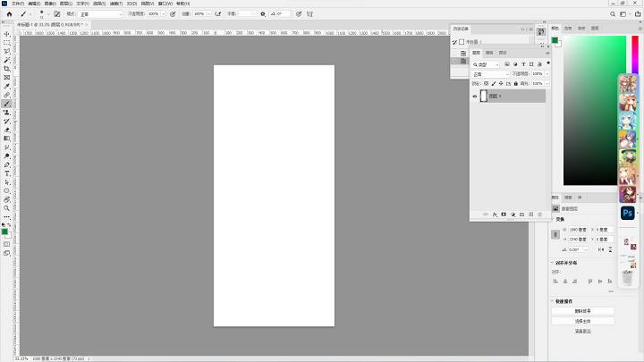
Task: Collapse the Quick Actions section
Action: click(552, 301)
